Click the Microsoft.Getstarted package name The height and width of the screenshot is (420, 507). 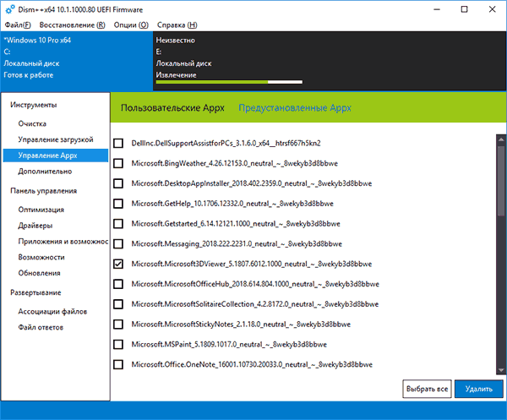coord(236,223)
